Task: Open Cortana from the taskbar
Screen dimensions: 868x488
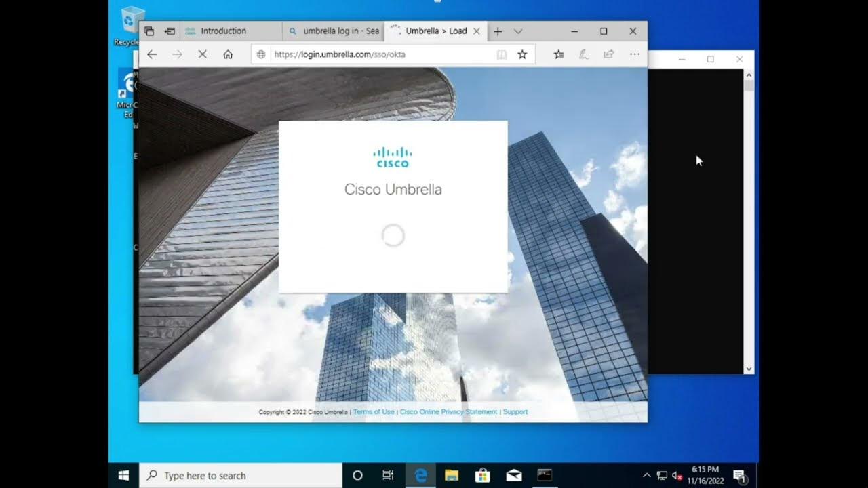Action: pos(357,475)
